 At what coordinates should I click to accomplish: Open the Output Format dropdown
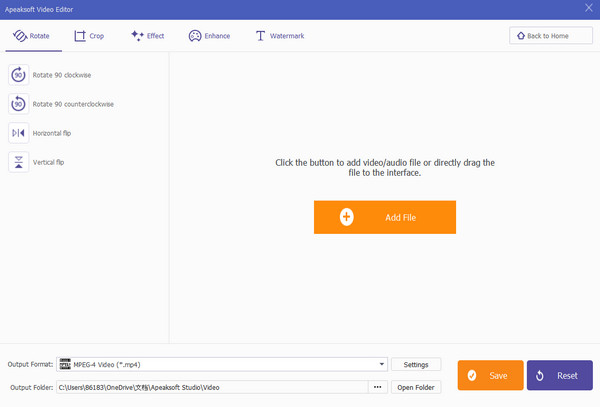coord(222,364)
